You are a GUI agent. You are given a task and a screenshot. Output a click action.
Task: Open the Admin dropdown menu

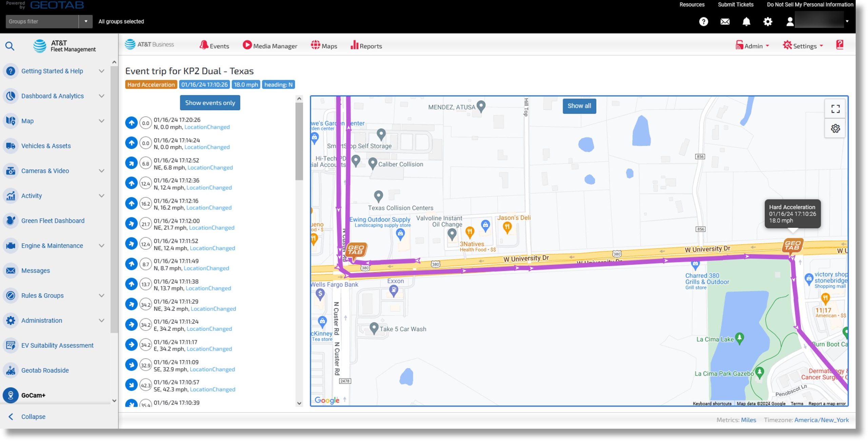pos(752,46)
